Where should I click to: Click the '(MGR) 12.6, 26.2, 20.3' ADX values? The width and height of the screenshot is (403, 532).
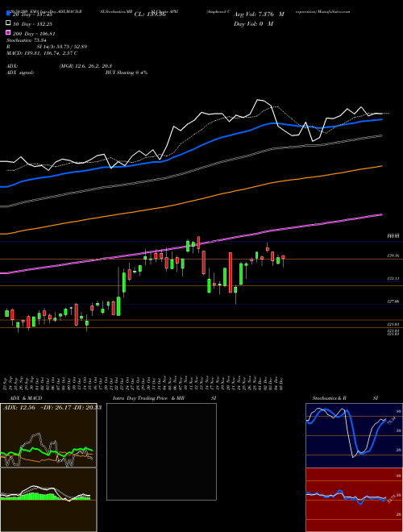coord(85,66)
